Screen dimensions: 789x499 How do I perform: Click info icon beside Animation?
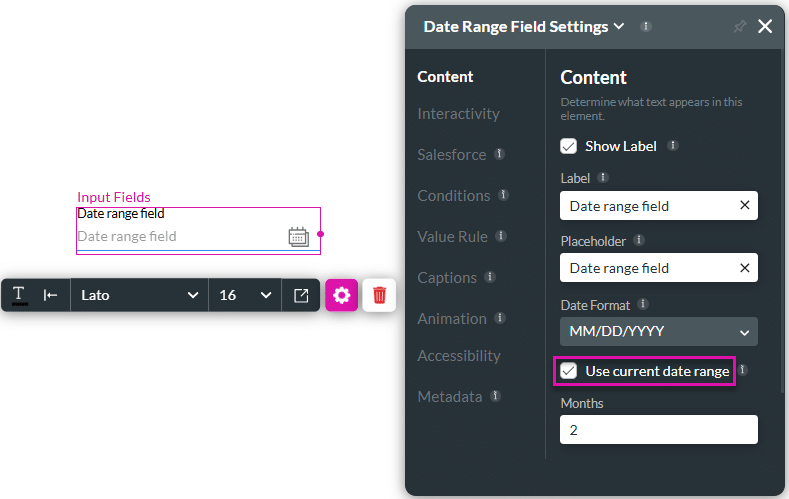(500, 317)
